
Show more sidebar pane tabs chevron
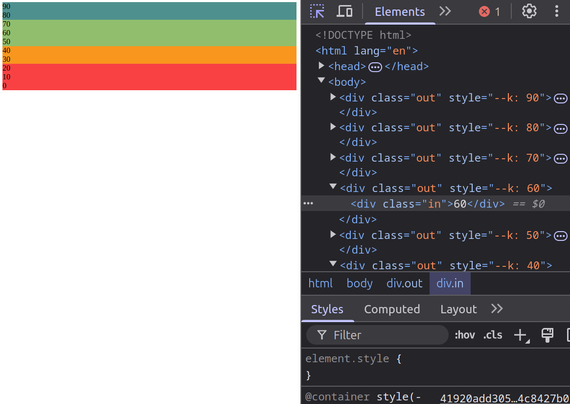coord(497,309)
